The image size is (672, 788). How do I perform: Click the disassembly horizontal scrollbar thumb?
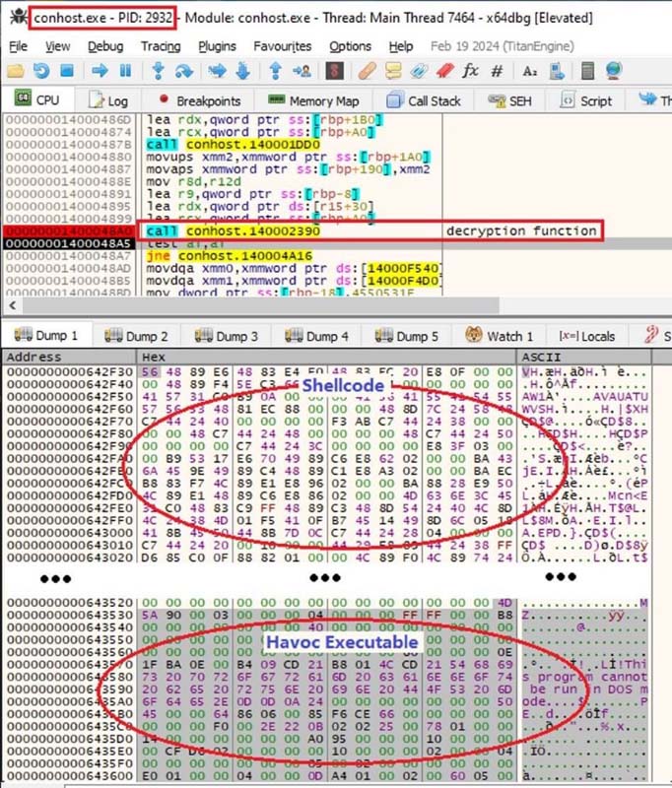(261, 304)
